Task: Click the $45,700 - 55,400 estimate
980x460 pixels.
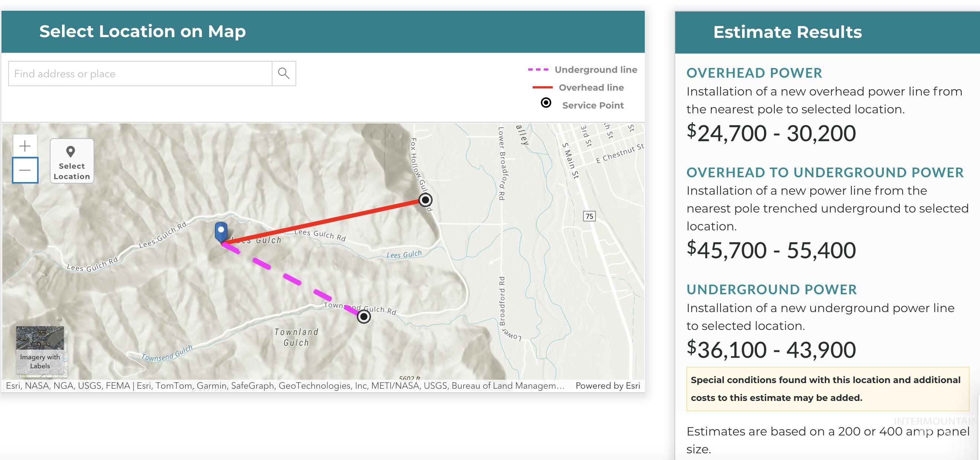Action: click(771, 250)
